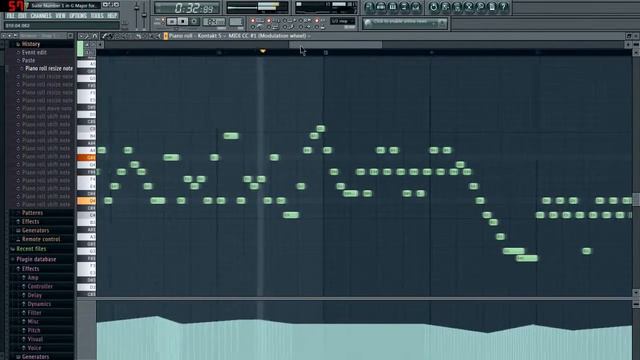Click the 0:32 song time display
The image size is (640, 360).
[188, 8]
